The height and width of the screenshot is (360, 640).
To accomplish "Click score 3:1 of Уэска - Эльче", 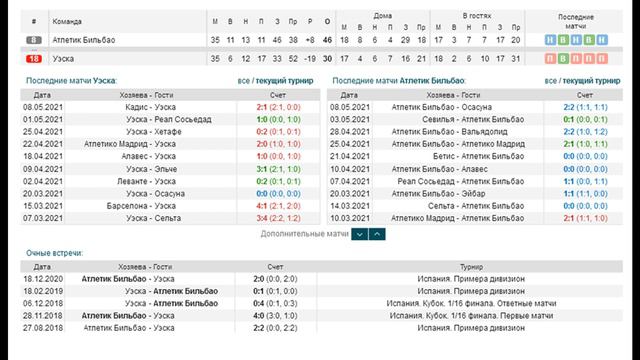I will pos(261,169).
